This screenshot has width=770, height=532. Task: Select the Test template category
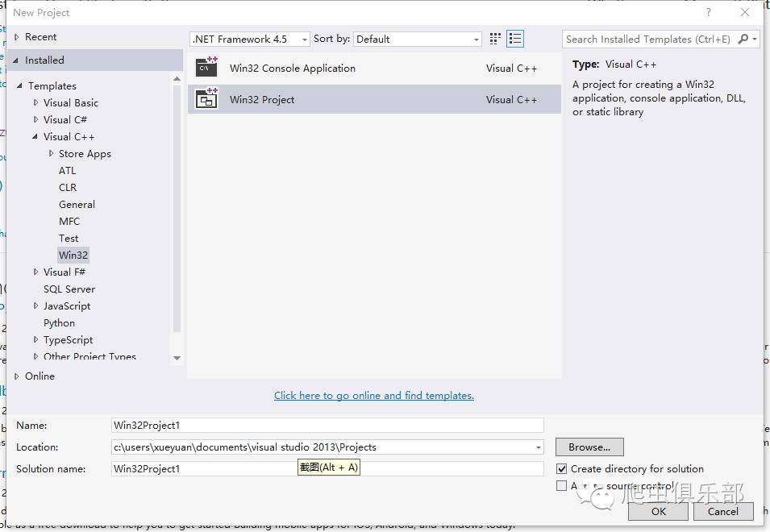coord(69,238)
